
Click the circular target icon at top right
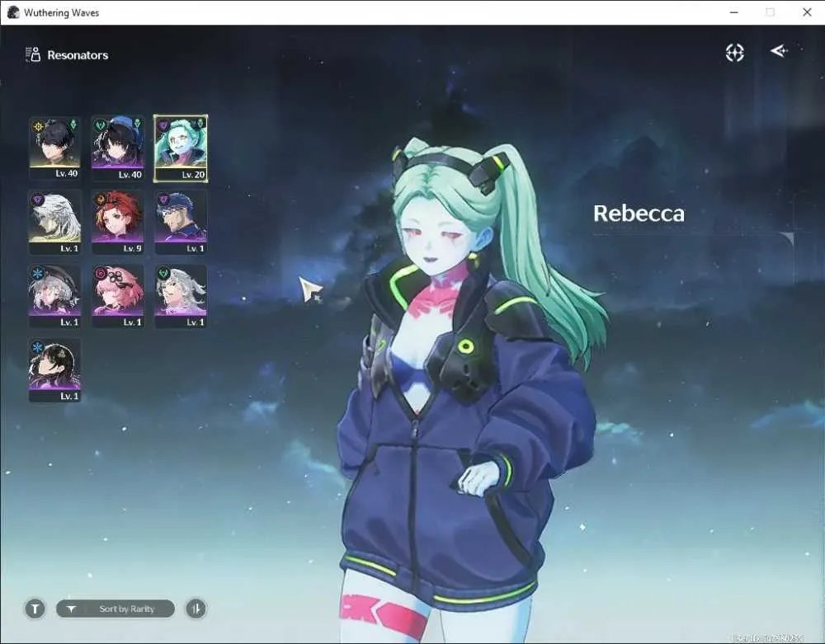click(734, 53)
